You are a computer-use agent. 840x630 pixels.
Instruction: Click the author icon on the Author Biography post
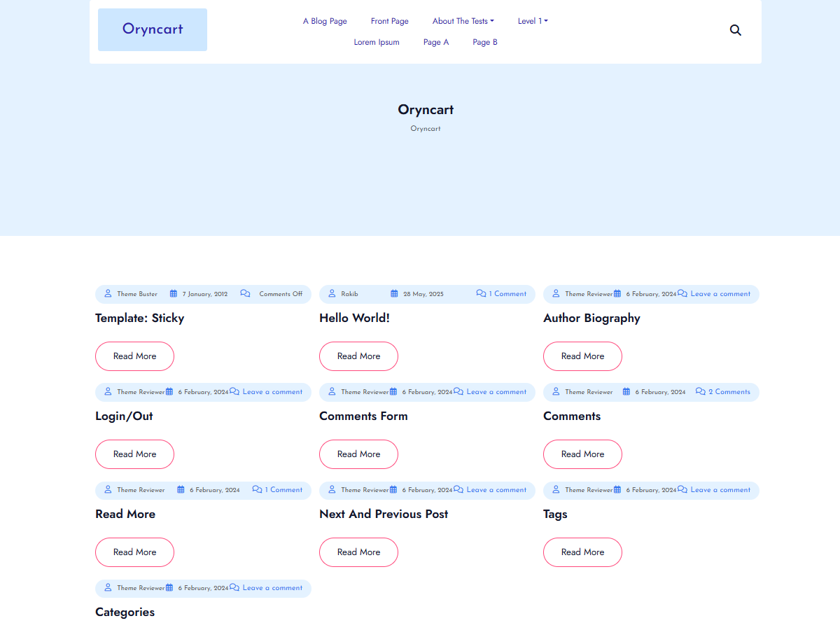[x=555, y=294]
